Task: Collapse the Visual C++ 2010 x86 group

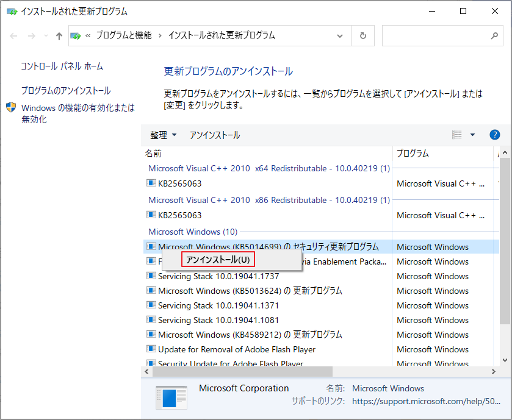Action: [269, 200]
